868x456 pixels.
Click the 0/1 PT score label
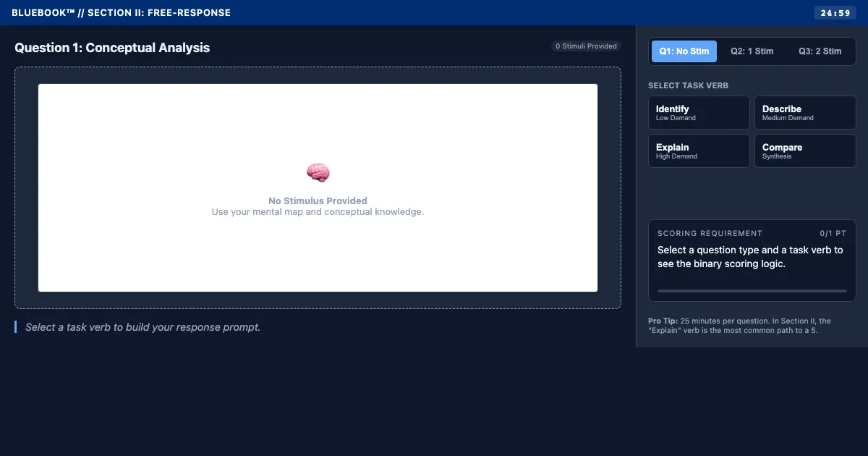833,233
